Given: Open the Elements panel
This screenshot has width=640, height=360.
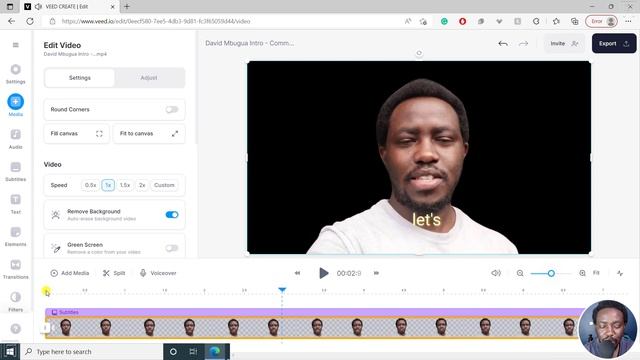Looking at the screenshot, I should (x=16, y=237).
